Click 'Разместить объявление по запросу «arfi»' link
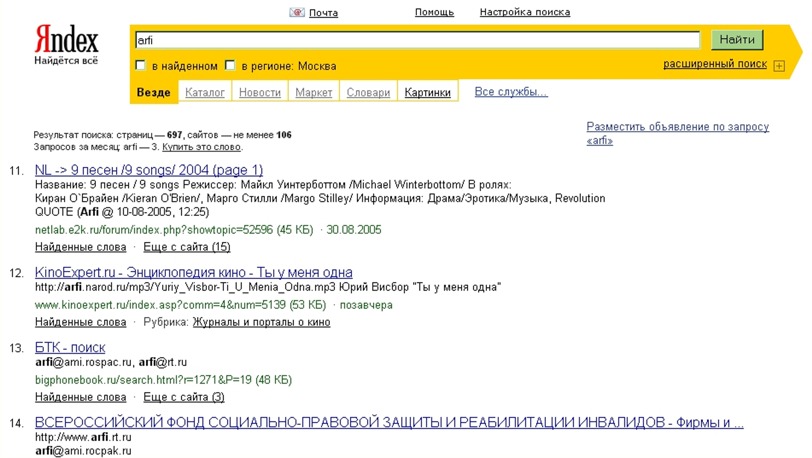The width and height of the screenshot is (812, 458). (677, 133)
